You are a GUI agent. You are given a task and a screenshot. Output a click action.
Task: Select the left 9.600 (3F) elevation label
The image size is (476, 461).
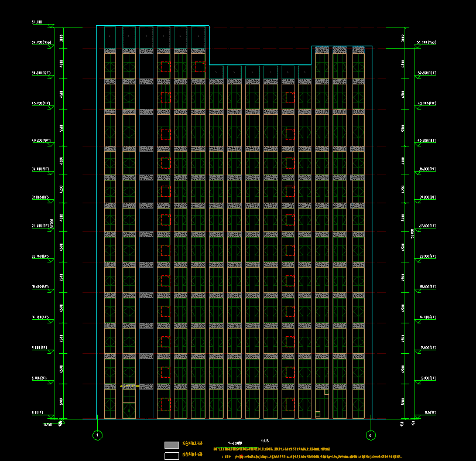41,348
